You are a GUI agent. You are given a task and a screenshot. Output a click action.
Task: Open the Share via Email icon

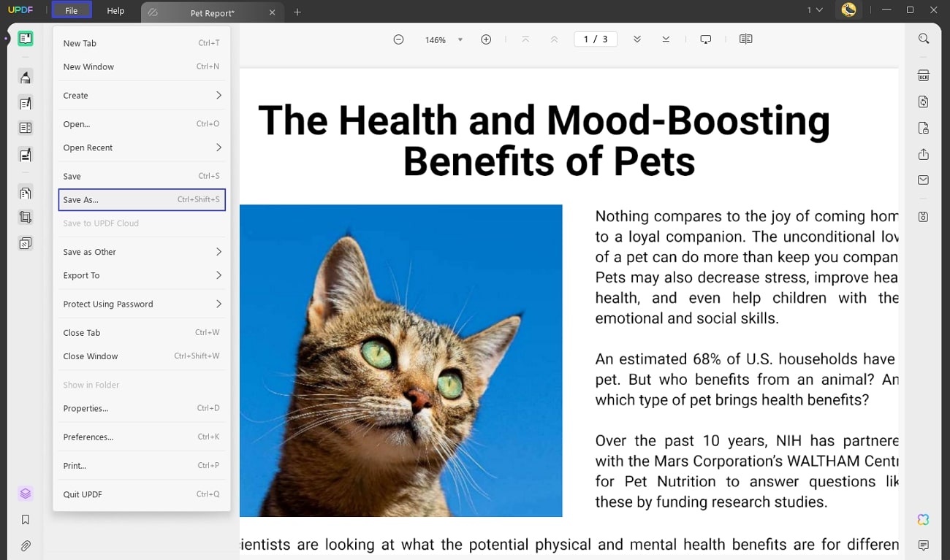click(923, 180)
